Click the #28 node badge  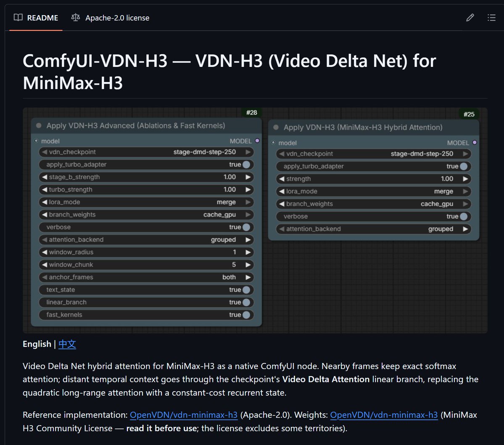pos(252,113)
